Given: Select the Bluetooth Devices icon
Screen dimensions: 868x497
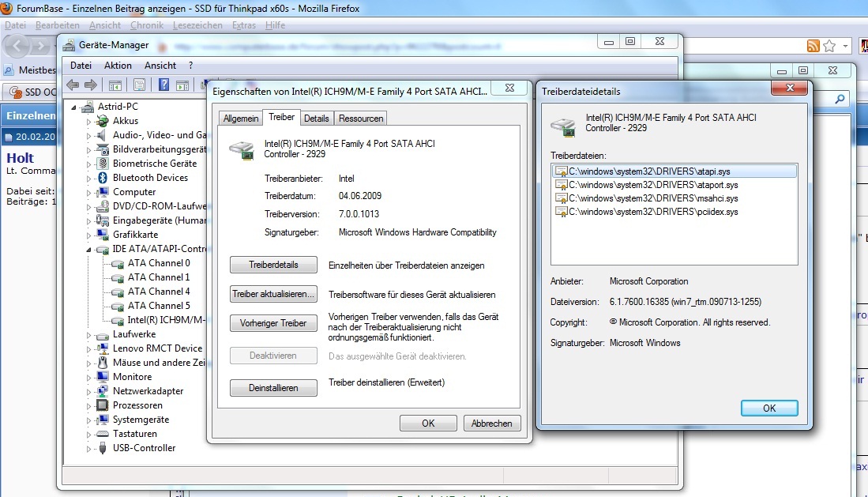Looking at the screenshot, I should pos(103,178).
